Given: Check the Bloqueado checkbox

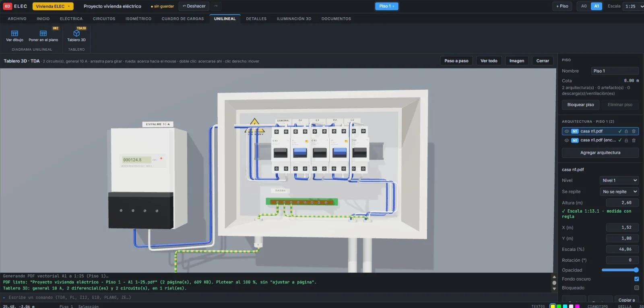Looking at the screenshot, I should pos(636,288).
